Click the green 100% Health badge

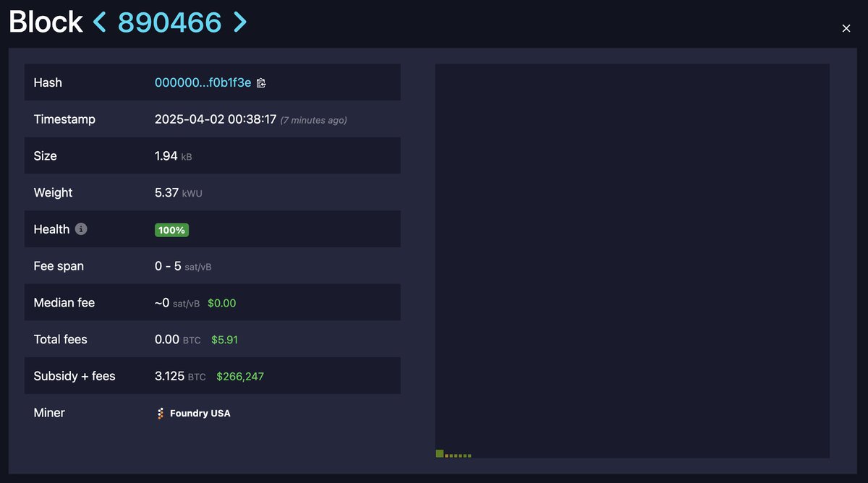[171, 229]
